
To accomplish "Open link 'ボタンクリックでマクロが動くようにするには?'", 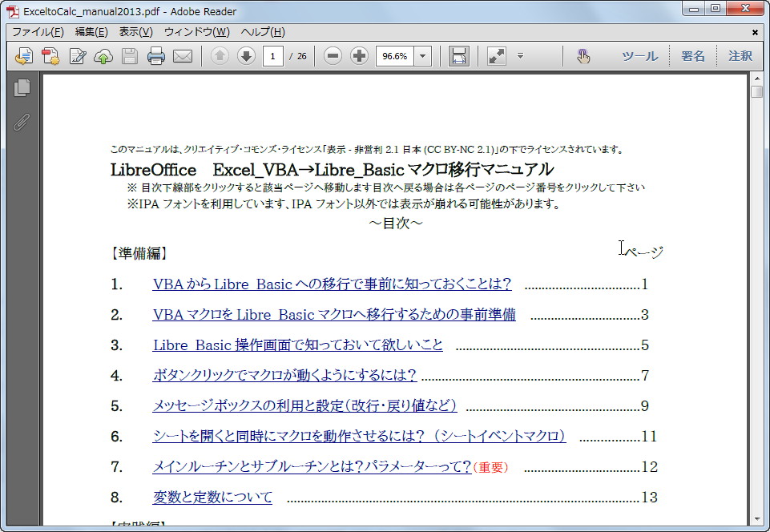I will click(284, 375).
